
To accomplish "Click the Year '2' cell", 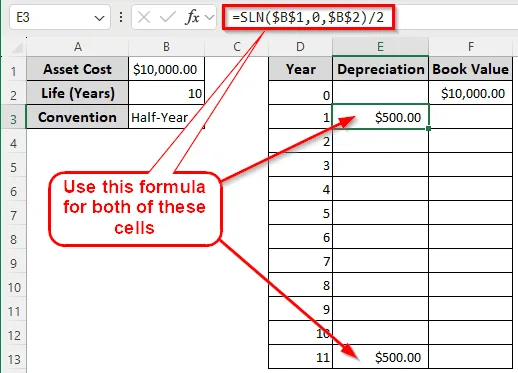I will tap(300, 141).
